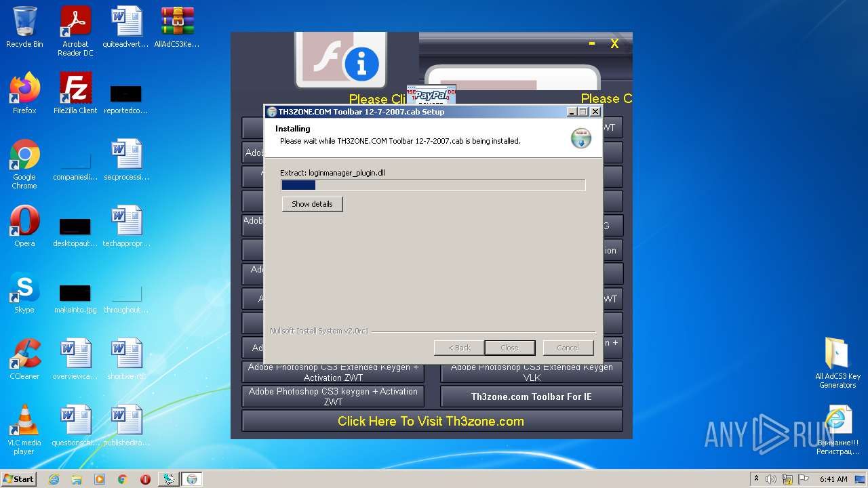Screen dimensions: 868x488
Task: Open the volume control in tray
Action: point(771,479)
